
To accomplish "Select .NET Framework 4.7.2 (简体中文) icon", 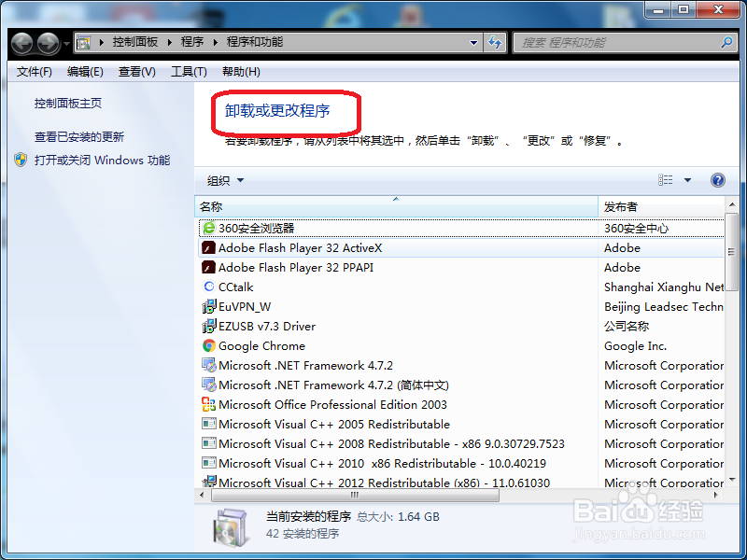I will click(208, 385).
